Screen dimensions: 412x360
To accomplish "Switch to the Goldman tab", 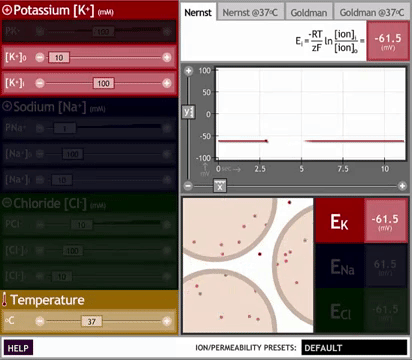I will click(x=309, y=13).
